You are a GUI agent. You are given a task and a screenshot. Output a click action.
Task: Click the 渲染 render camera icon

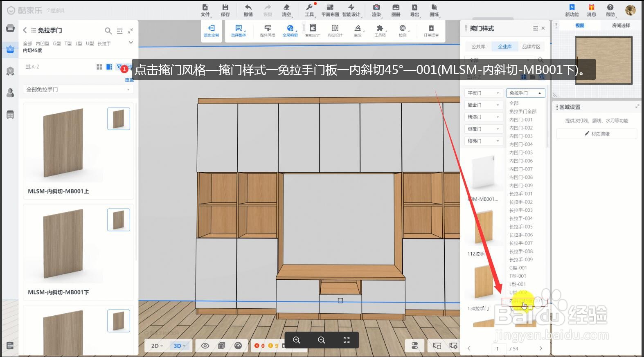(376, 10)
